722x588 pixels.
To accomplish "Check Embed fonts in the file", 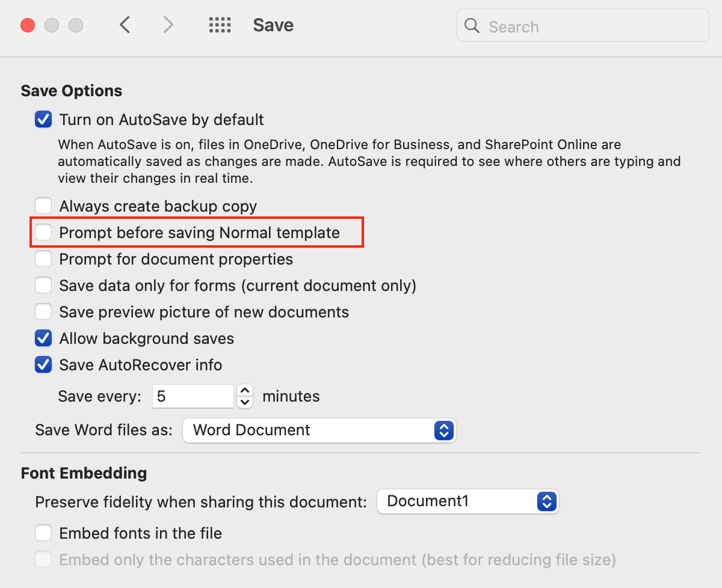I will coord(43,533).
